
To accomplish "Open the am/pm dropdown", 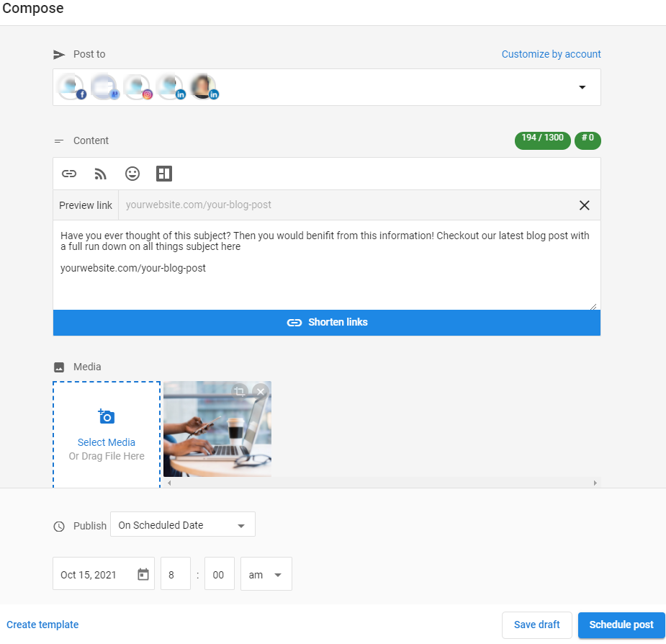I will coord(266,574).
